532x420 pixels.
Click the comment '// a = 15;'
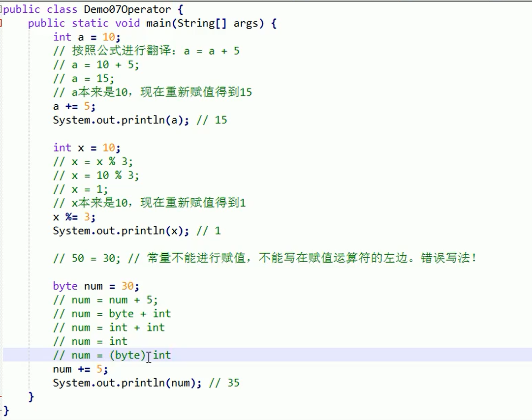(x=84, y=79)
